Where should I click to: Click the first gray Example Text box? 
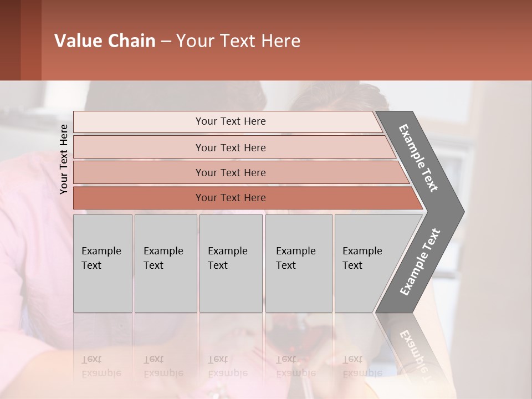(103, 263)
